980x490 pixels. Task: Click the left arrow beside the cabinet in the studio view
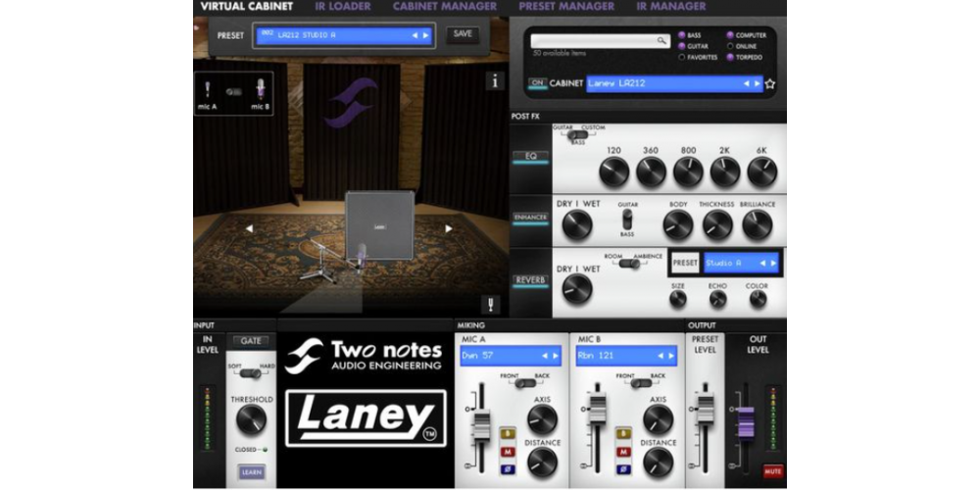249,228
